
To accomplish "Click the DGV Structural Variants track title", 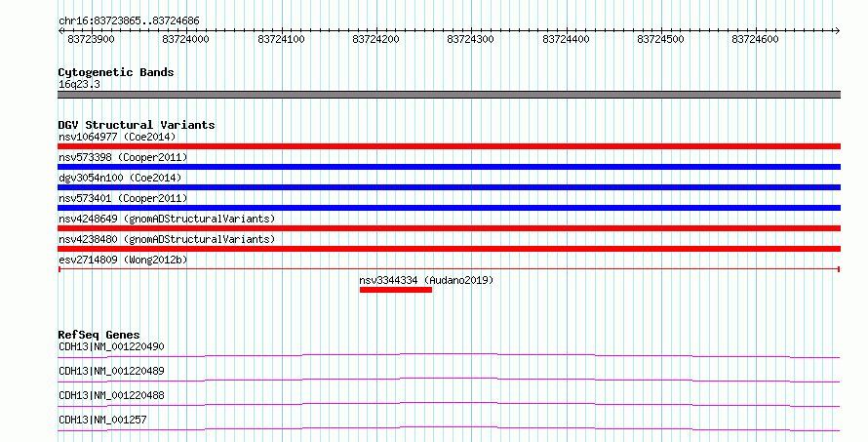I will (x=137, y=125).
